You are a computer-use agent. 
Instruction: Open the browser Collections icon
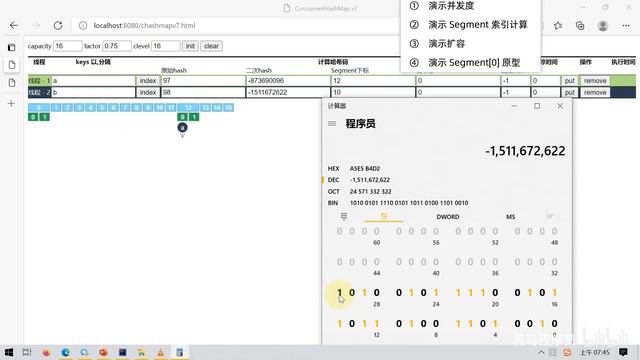tap(580, 25)
